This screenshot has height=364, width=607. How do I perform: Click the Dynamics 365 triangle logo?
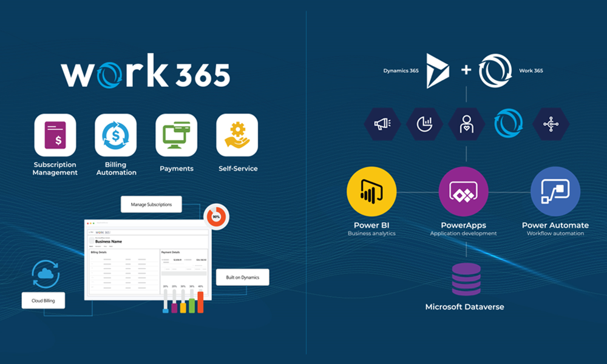coord(438,71)
